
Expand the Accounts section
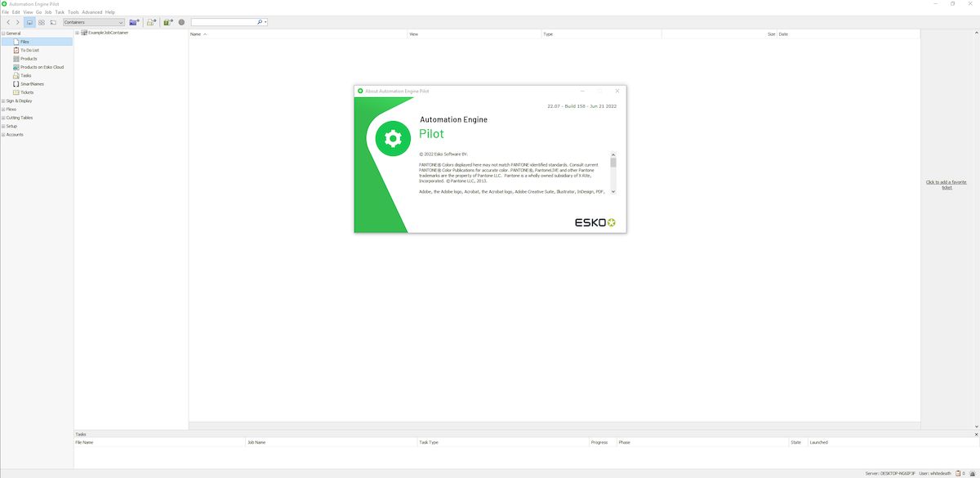pos(3,134)
